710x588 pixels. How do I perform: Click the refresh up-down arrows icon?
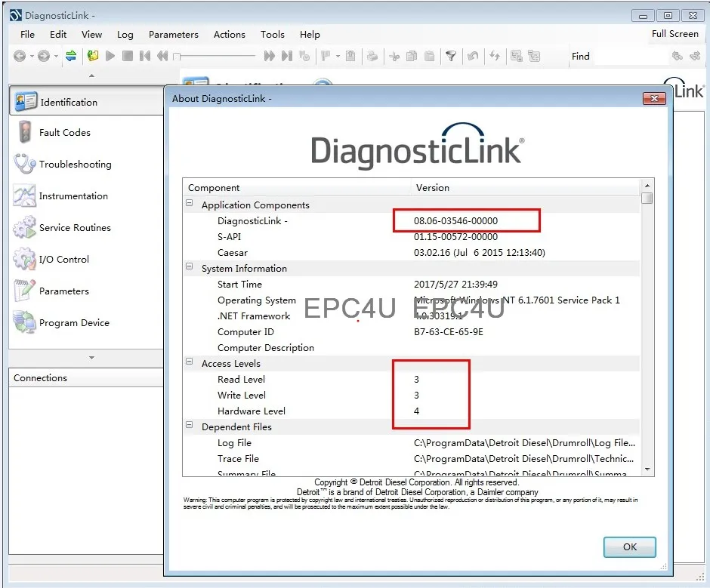click(495, 56)
